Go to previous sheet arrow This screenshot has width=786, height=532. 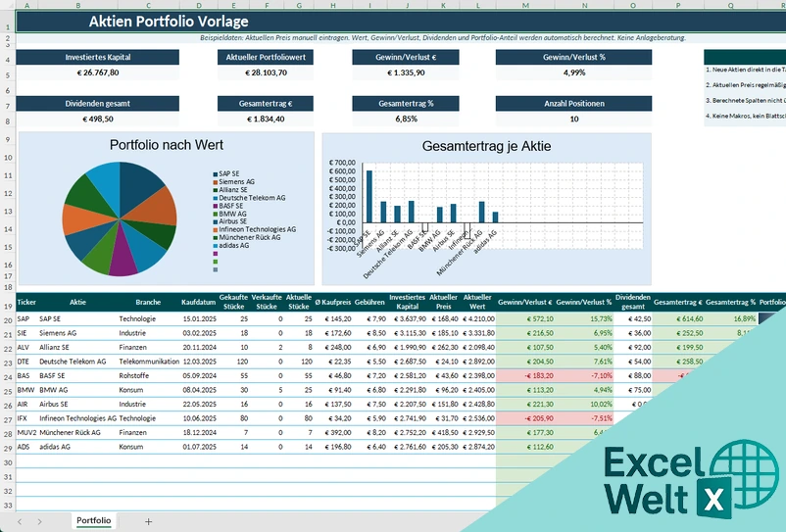coord(20,521)
